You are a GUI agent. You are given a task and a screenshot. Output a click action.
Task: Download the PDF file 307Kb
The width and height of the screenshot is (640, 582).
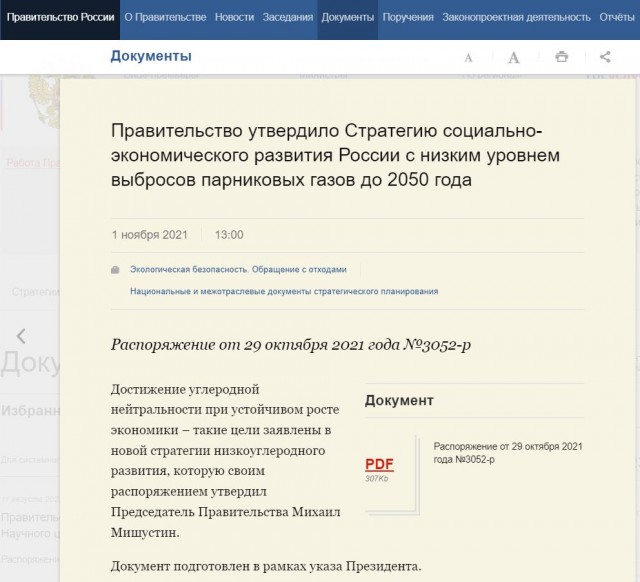(x=379, y=464)
